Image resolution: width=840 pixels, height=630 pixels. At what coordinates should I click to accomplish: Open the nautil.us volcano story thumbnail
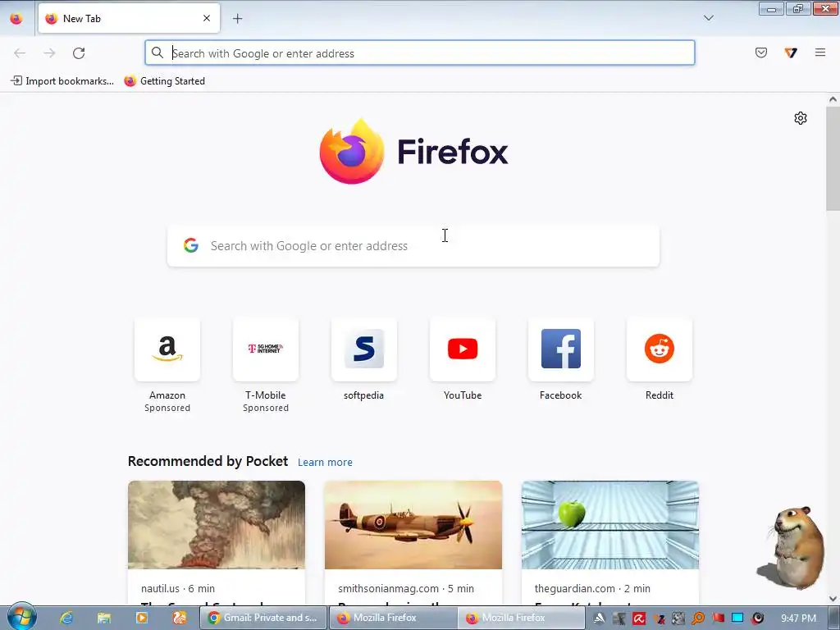[x=217, y=525]
